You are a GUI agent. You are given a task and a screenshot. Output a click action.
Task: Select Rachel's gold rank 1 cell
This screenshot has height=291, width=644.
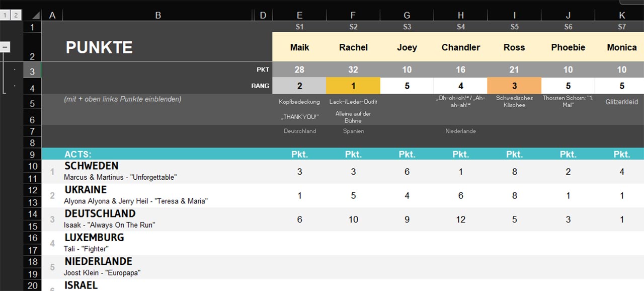pos(353,86)
